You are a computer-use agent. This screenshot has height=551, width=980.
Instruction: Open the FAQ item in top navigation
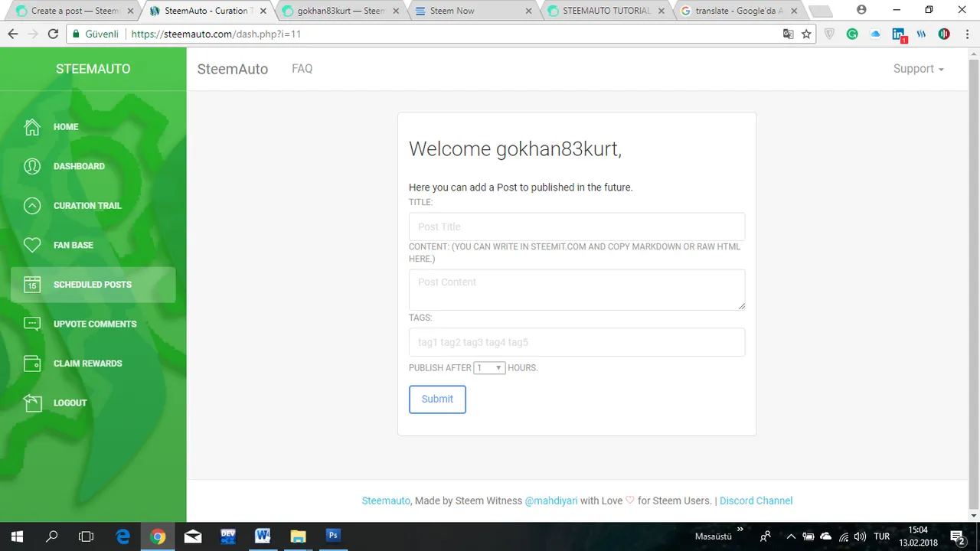(x=302, y=69)
